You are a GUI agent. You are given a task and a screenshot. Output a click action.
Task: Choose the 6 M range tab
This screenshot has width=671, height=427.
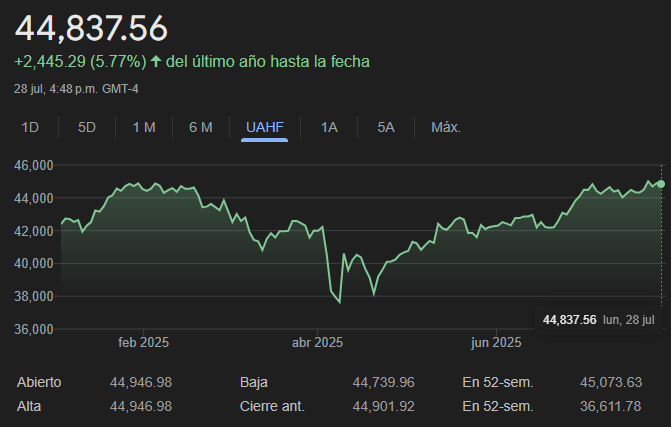pyautogui.click(x=201, y=127)
